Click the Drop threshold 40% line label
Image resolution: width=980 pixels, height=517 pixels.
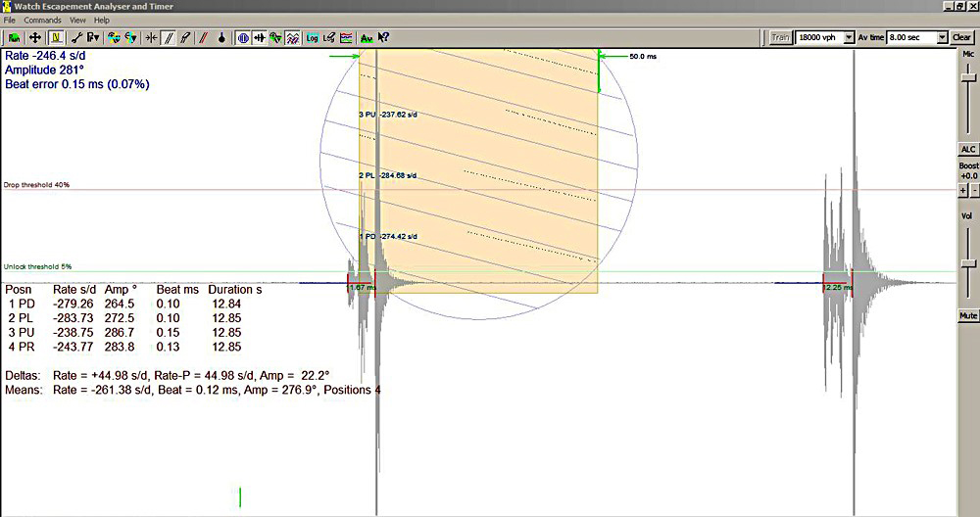(36, 185)
